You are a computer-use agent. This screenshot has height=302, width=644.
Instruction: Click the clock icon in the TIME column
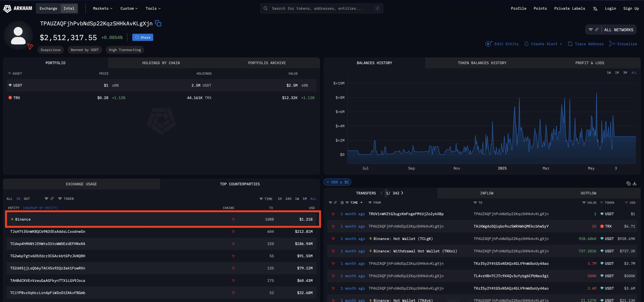[x=342, y=203]
